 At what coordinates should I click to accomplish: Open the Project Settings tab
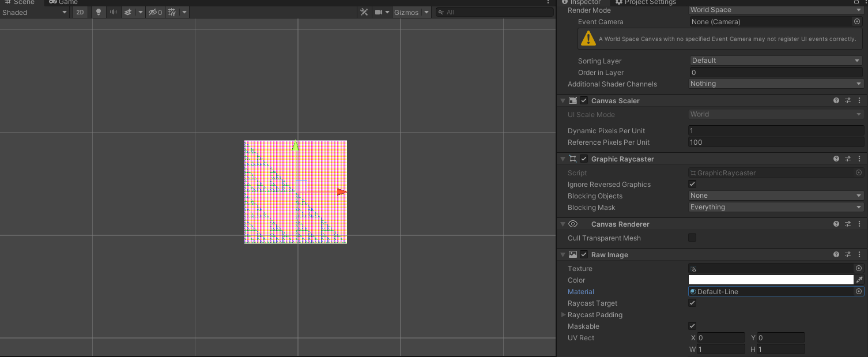[646, 2]
